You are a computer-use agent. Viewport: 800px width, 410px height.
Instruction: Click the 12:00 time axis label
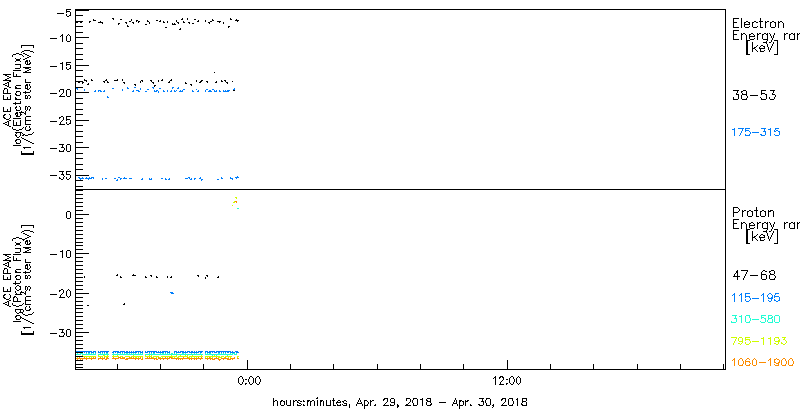[508, 381]
